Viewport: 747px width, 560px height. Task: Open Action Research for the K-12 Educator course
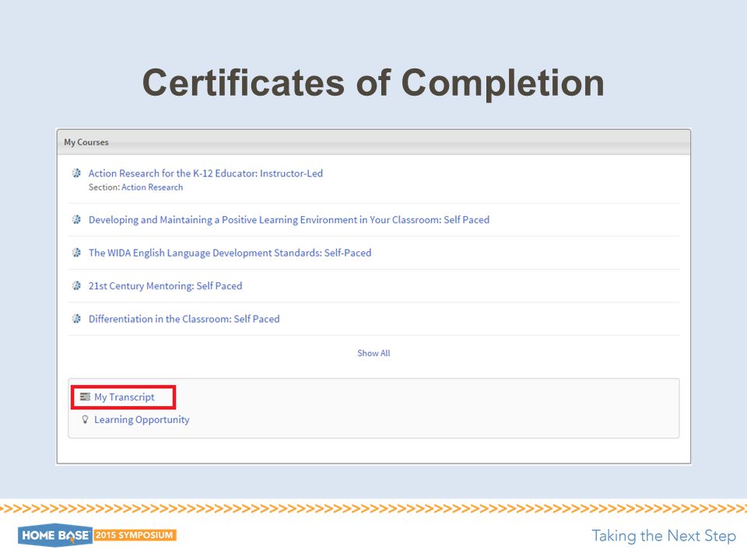click(205, 173)
